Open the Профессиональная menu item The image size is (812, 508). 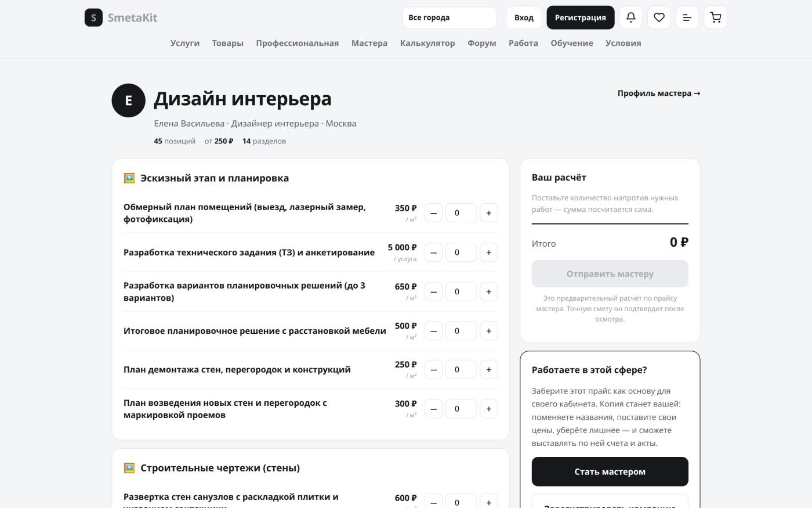[x=298, y=43]
